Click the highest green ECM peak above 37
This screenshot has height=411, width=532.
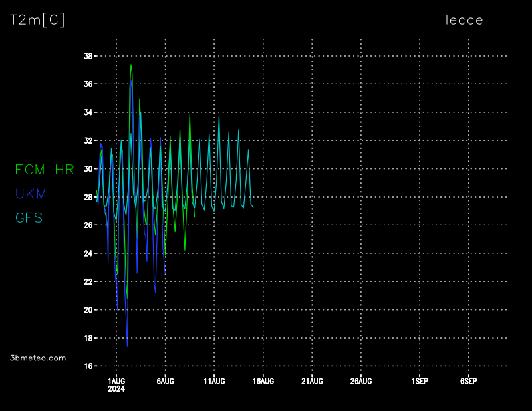[x=131, y=65]
